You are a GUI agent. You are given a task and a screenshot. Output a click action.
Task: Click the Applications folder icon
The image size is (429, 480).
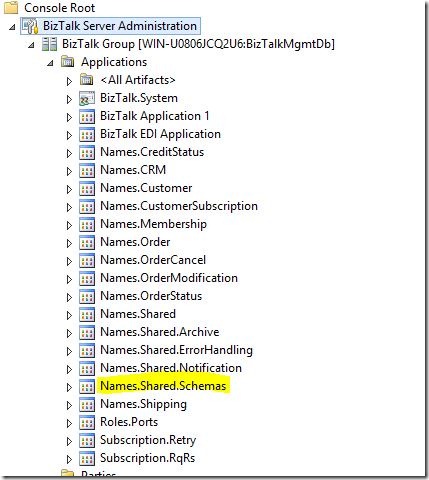pyautogui.click(x=68, y=62)
